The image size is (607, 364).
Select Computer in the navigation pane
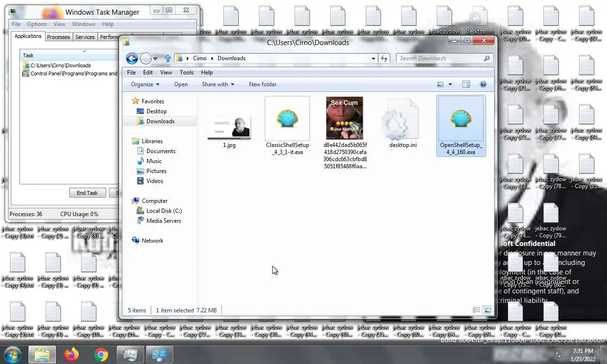[x=155, y=200]
